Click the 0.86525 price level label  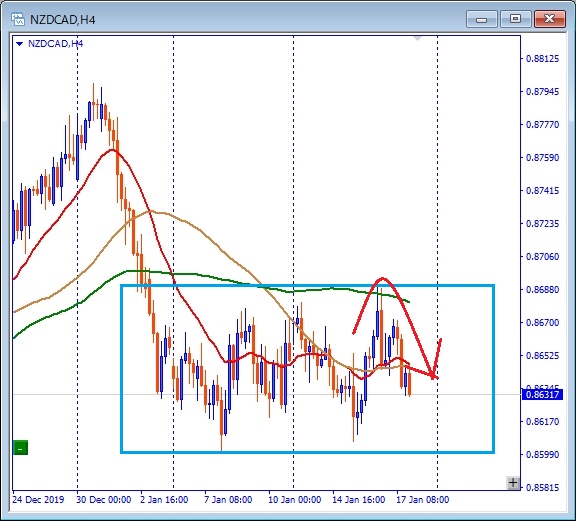pyautogui.click(x=543, y=356)
